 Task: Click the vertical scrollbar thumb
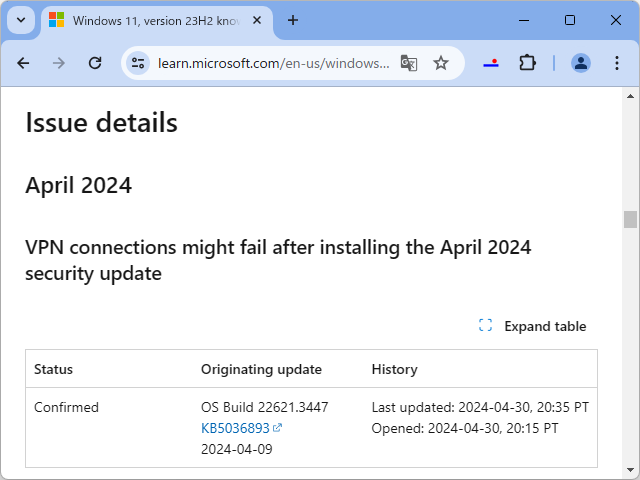tap(630, 219)
